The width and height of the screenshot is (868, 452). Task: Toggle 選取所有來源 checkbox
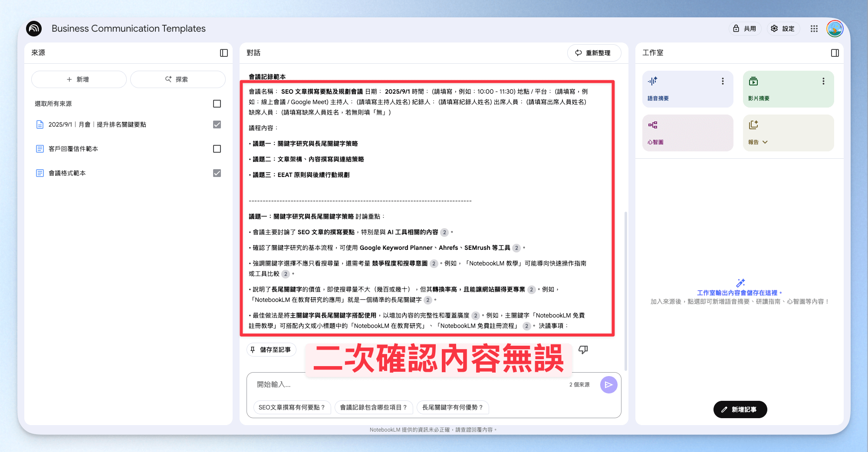[217, 104]
